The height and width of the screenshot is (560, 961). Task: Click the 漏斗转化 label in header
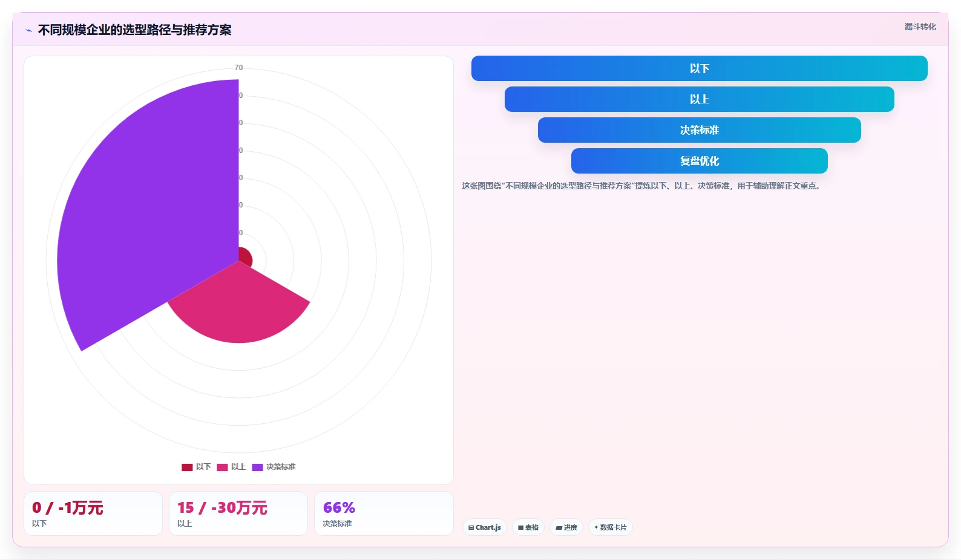920,27
